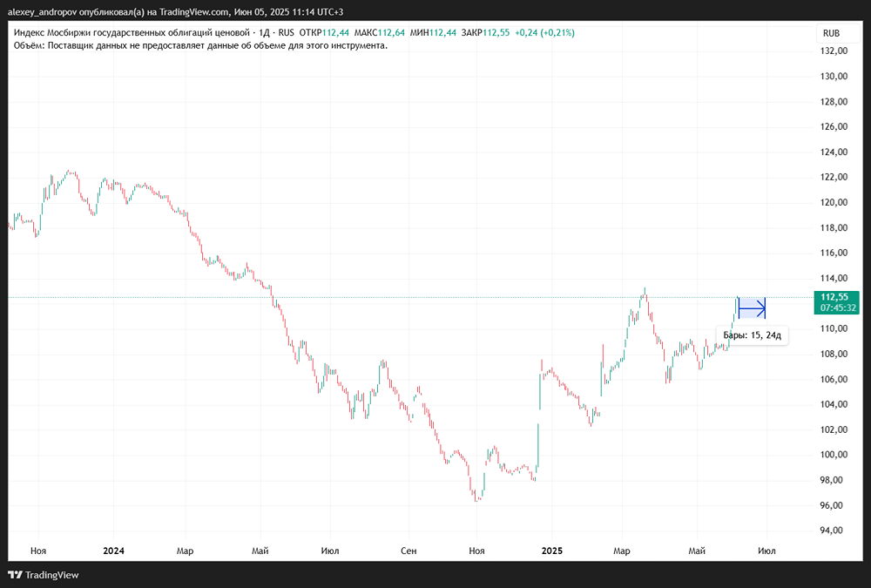This screenshot has height=588, width=871.
Task: Click the 124,00 price axis label
Action: tap(834, 152)
